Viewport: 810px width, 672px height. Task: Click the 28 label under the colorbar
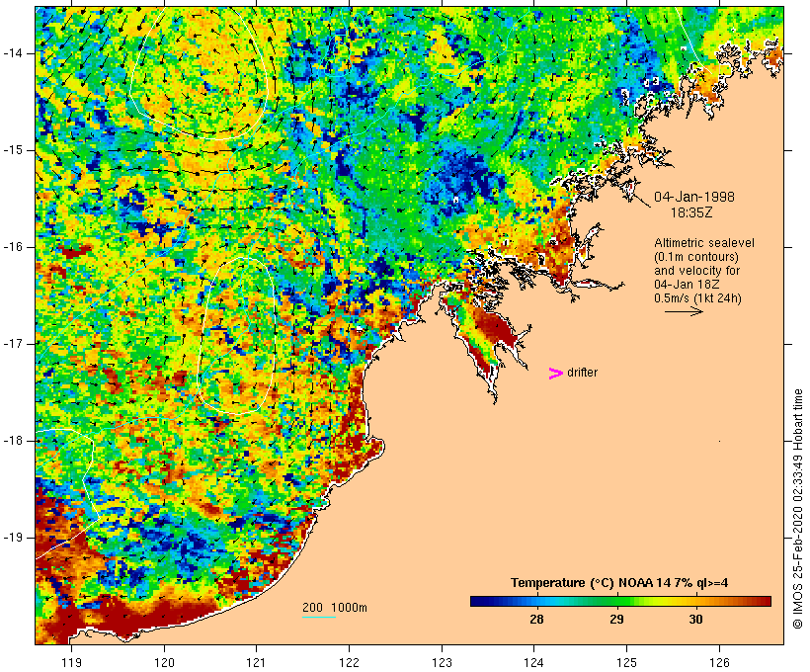(x=536, y=620)
